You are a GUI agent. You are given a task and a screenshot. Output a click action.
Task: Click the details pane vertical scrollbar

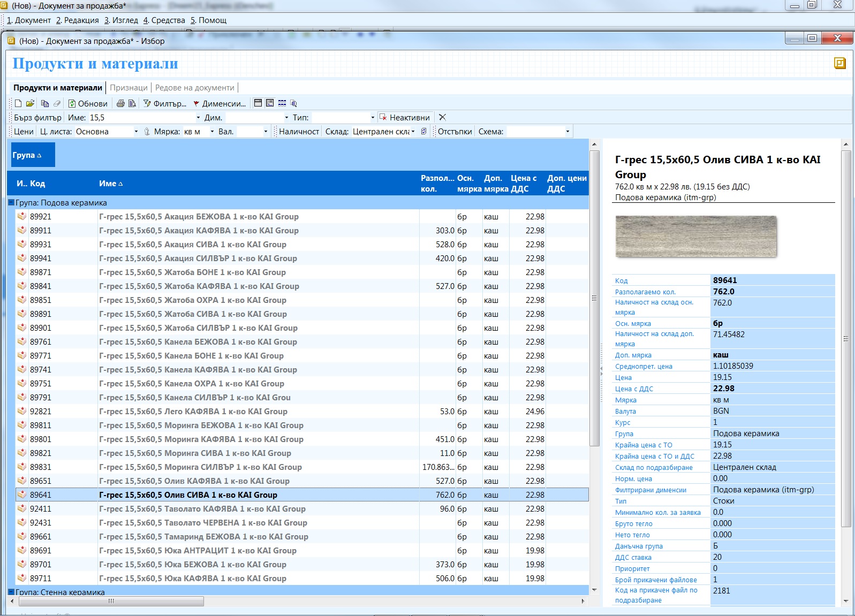coord(846,338)
